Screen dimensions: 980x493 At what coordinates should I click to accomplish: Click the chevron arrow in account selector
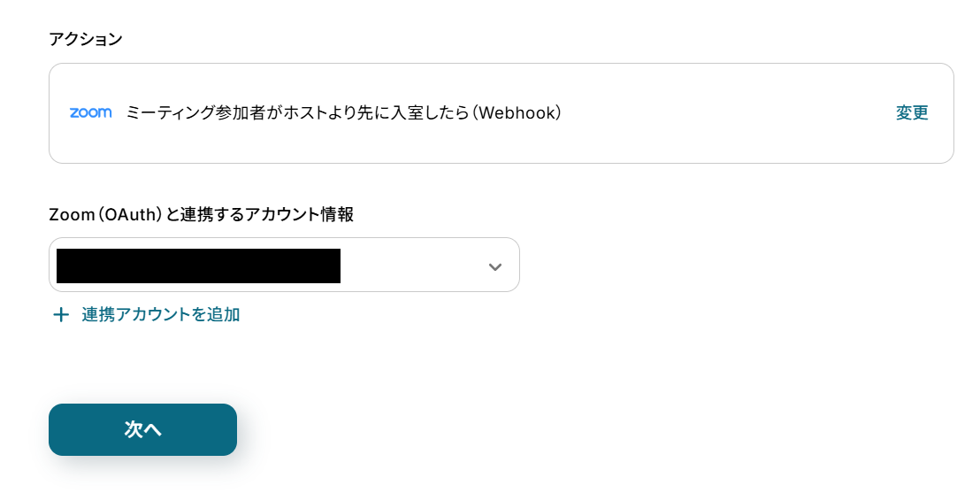click(495, 266)
